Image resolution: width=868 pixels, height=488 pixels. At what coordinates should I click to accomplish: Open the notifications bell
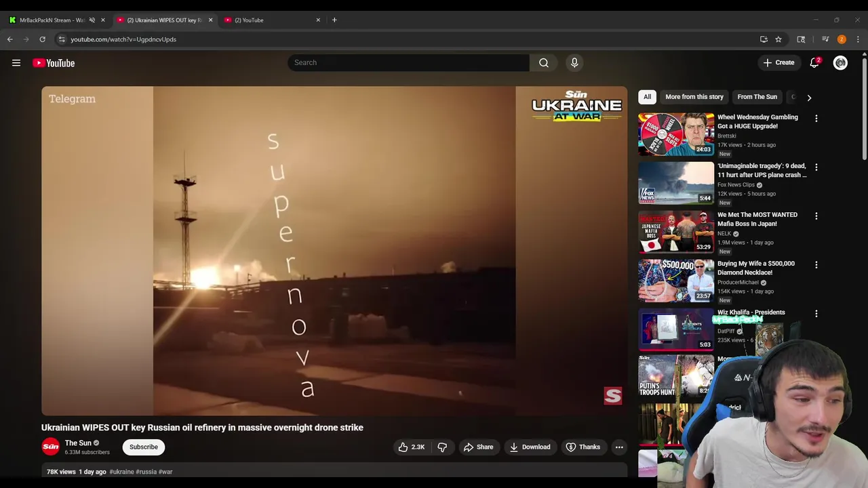click(x=814, y=63)
